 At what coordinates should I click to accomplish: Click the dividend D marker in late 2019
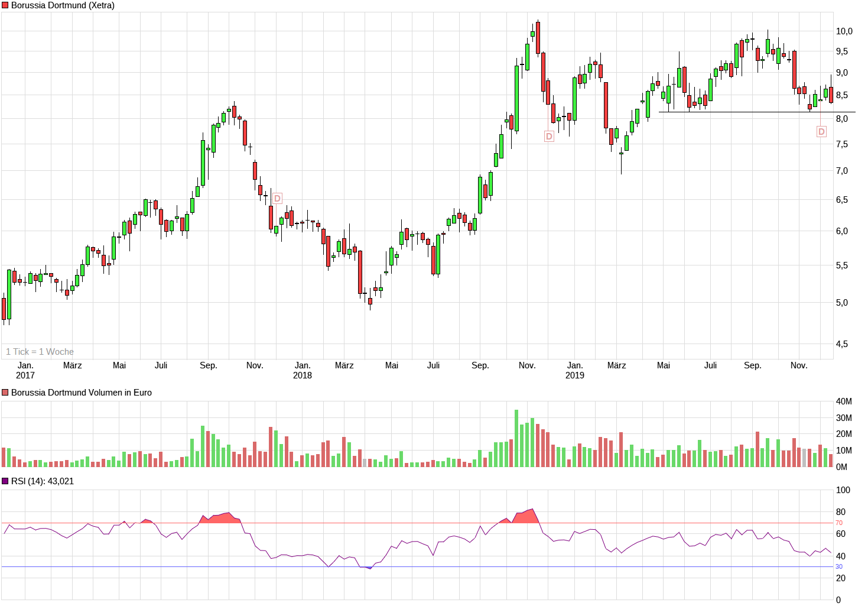(821, 131)
